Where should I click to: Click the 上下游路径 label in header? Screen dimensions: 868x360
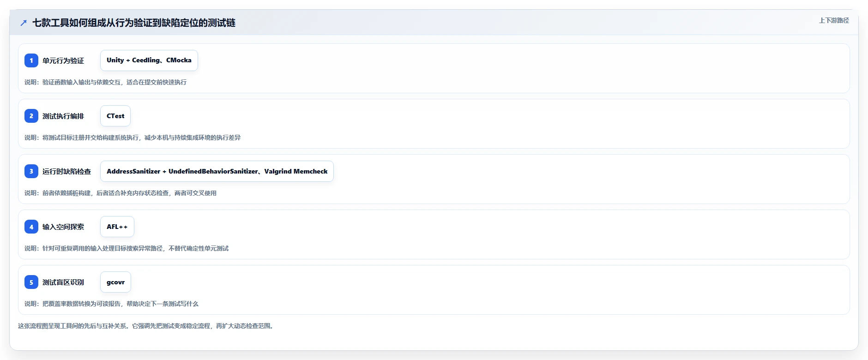pos(834,20)
